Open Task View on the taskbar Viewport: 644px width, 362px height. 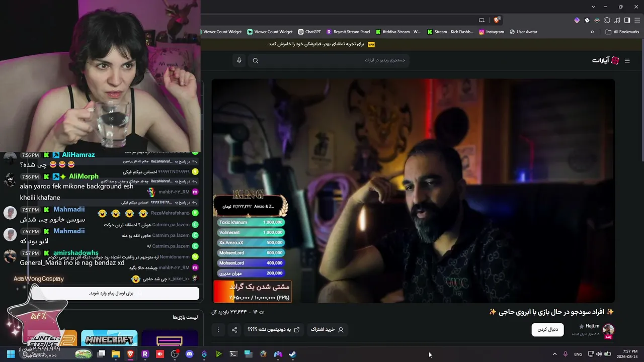(x=101, y=354)
